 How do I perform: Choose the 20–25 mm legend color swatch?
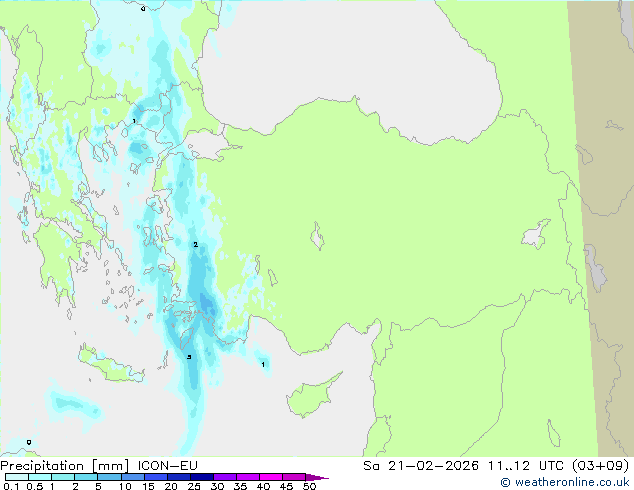point(178,477)
